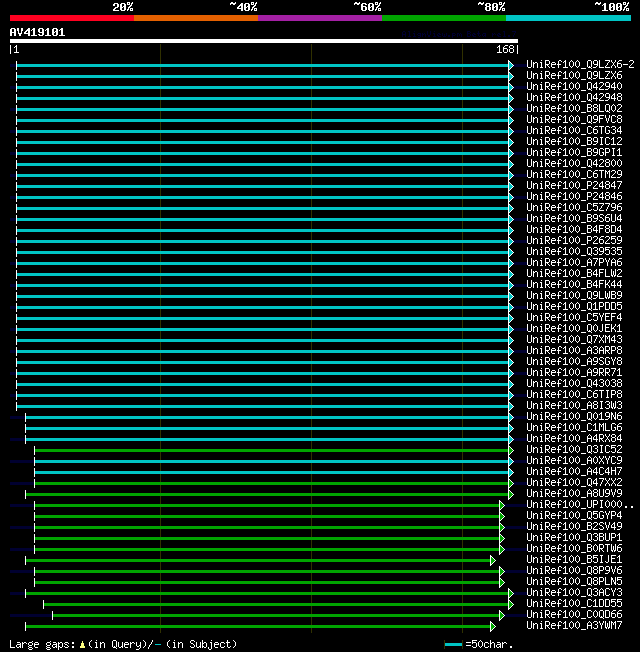Screen dimensions: 640x652
Task: Select the UniRef100_C1DD55 label
Action: (574, 604)
